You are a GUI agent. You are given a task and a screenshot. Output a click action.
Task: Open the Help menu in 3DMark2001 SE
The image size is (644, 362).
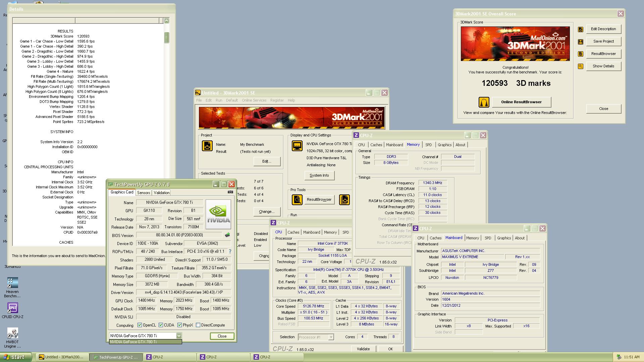291,100
